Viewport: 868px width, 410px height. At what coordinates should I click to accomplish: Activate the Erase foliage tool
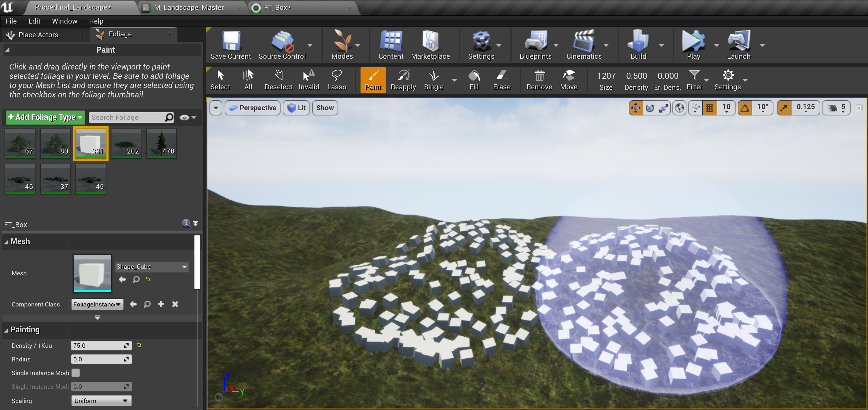[x=501, y=80]
